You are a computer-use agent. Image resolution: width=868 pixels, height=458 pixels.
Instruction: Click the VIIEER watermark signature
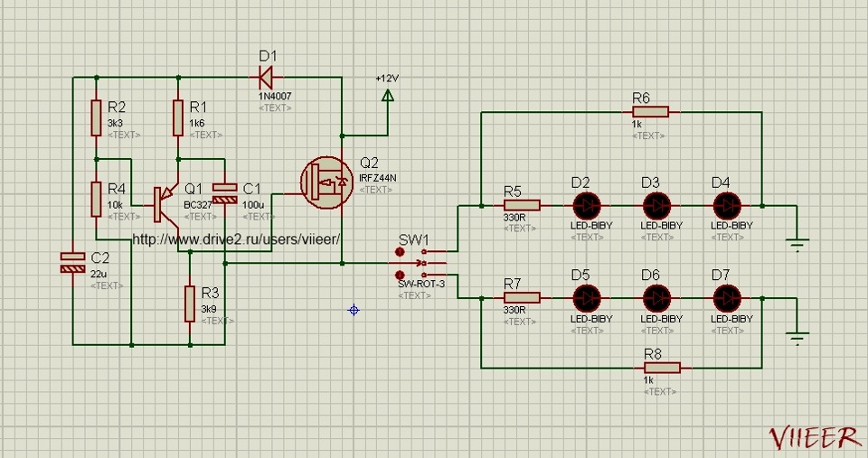[813, 437]
